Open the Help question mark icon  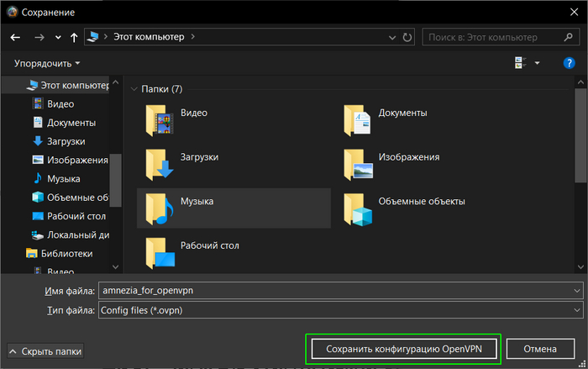pos(569,63)
